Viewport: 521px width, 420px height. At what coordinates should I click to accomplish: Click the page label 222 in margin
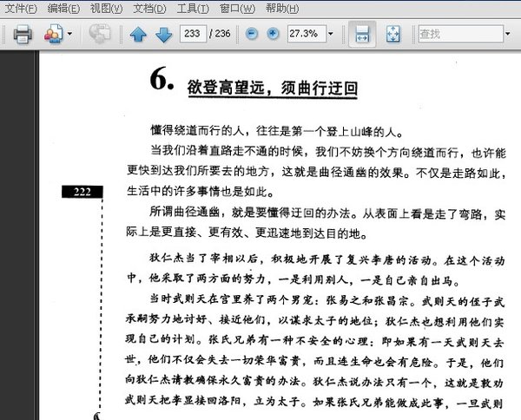point(82,192)
